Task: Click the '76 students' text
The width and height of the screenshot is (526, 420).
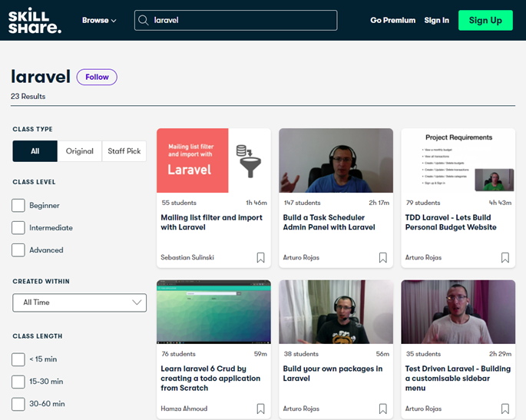Action: click(x=178, y=354)
